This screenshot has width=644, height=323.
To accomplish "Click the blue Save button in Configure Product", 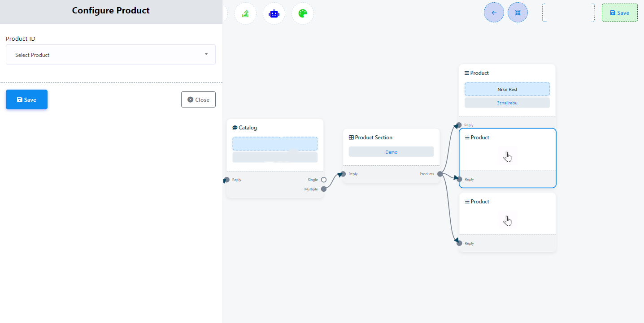I will [x=26, y=99].
